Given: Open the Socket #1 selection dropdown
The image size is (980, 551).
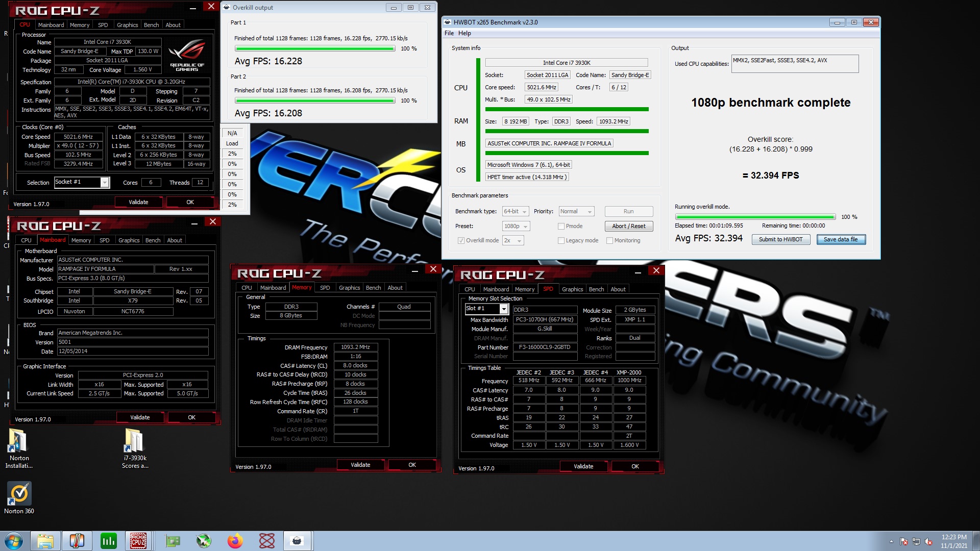Looking at the screenshot, I should [x=82, y=182].
